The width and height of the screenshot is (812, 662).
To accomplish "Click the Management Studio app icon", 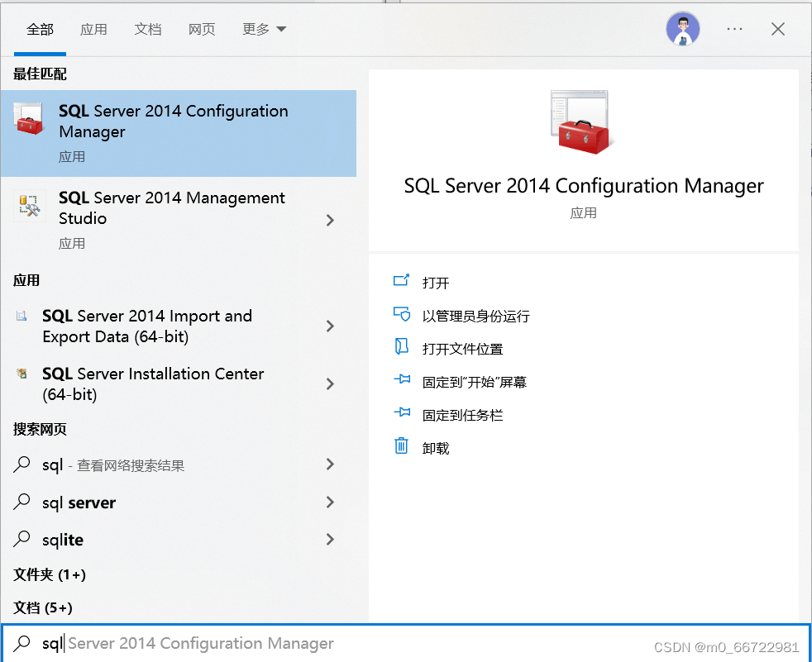I will click(x=29, y=207).
